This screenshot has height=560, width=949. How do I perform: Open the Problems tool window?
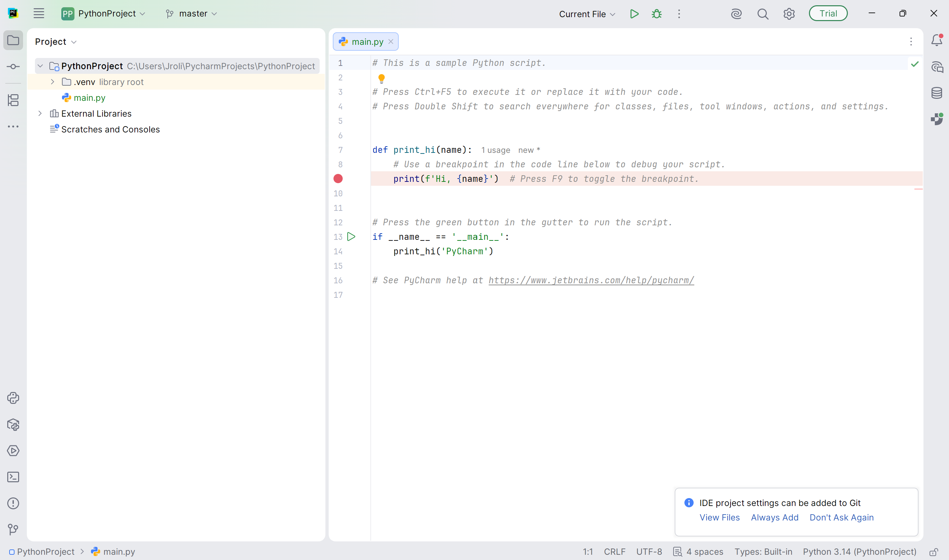click(13, 503)
